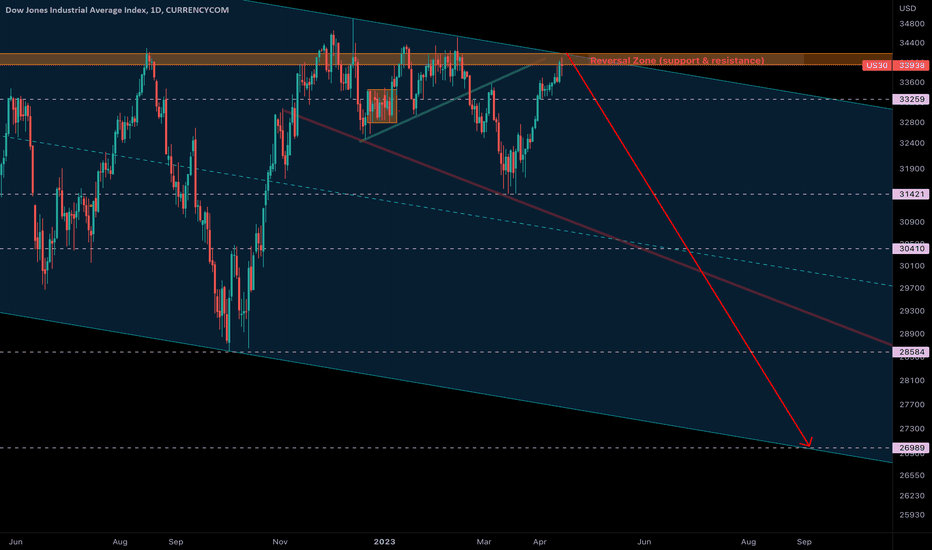Click the US30 symbol tag
932x550 pixels.
877,65
